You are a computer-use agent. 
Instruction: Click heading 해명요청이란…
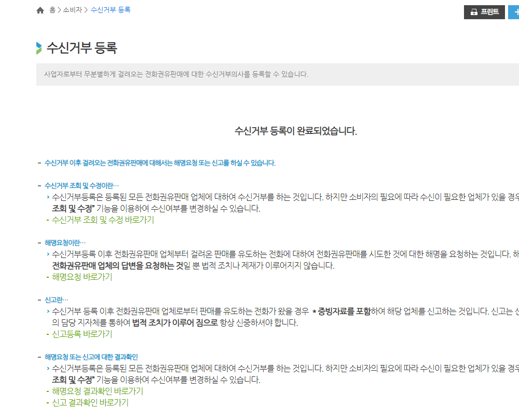click(65, 243)
